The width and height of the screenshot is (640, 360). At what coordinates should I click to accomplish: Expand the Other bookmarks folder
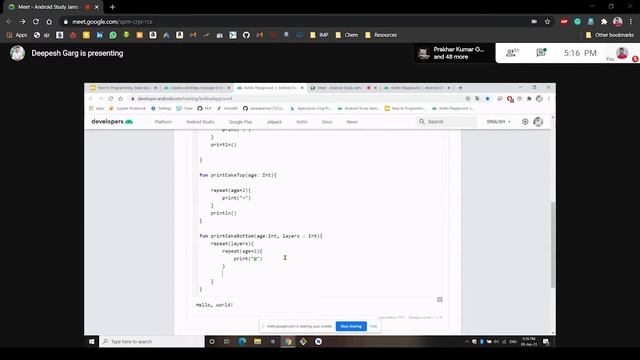610,35
